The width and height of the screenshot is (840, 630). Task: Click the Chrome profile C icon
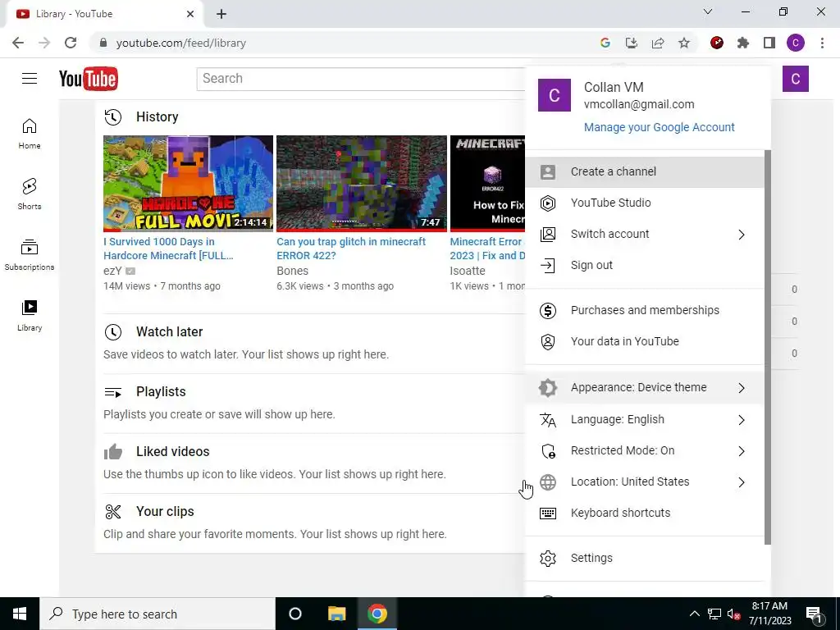coord(796,43)
